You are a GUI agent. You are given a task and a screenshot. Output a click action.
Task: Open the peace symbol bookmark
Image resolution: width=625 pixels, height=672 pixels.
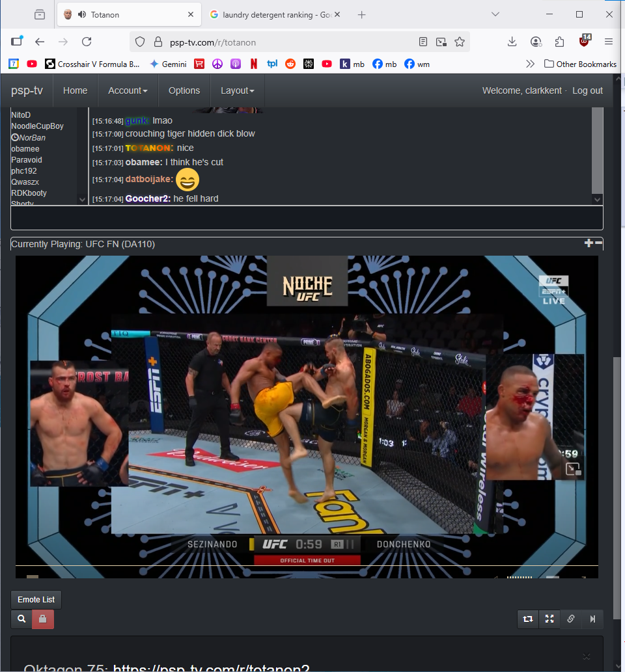[x=217, y=64]
